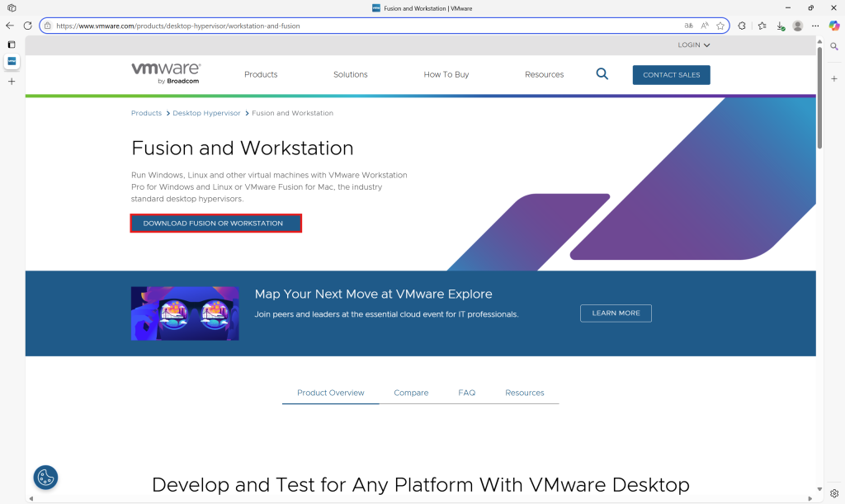845x504 pixels.
Task: Activate the read aloud icon
Action: tap(705, 26)
